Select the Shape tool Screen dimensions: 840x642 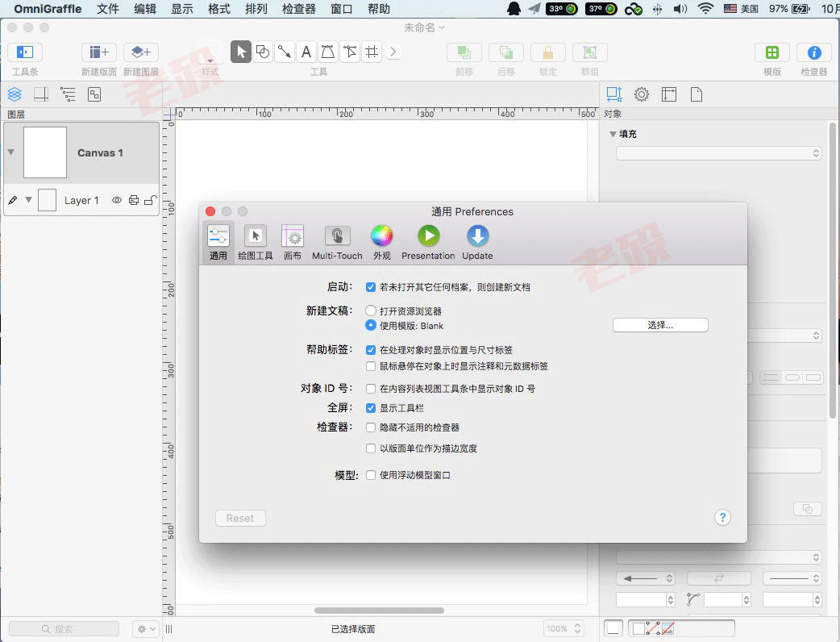[x=263, y=52]
